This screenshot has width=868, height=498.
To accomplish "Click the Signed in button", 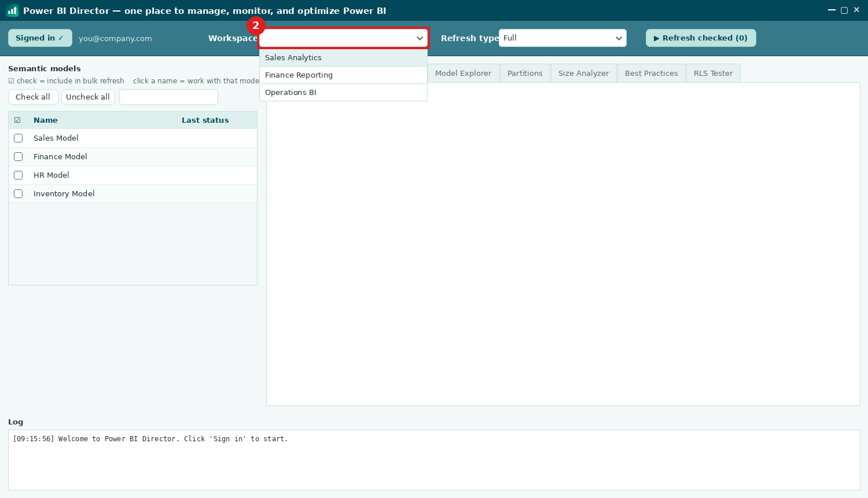I will pyautogui.click(x=40, y=38).
